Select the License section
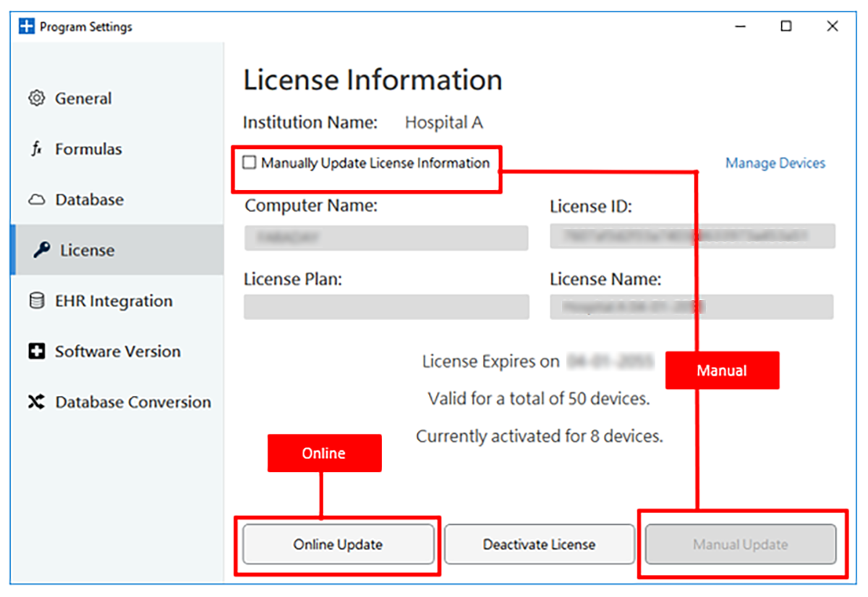Viewport: 868px width, 597px height. [x=117, y=250]
